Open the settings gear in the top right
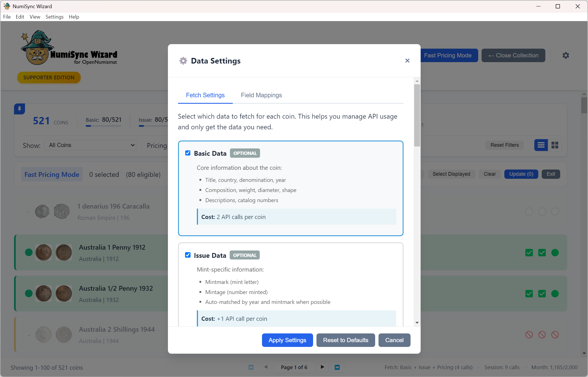 [566, 55]
